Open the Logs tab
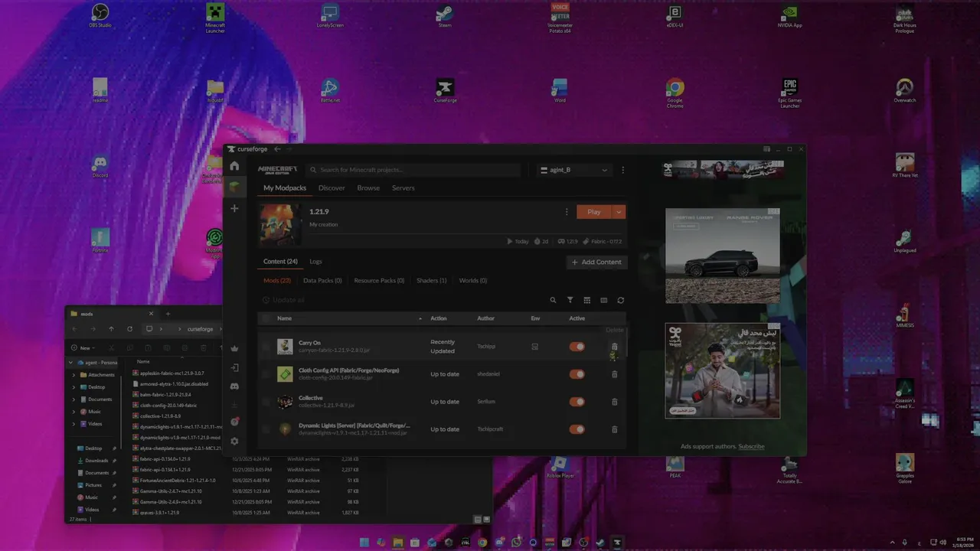980x551 pixels. click(x=315, y=262)
